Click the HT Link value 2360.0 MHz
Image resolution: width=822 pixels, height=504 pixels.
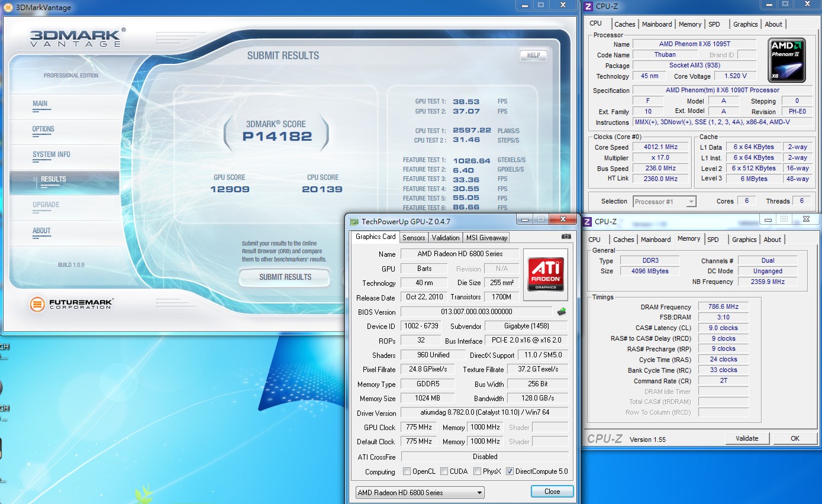(660, 179)
